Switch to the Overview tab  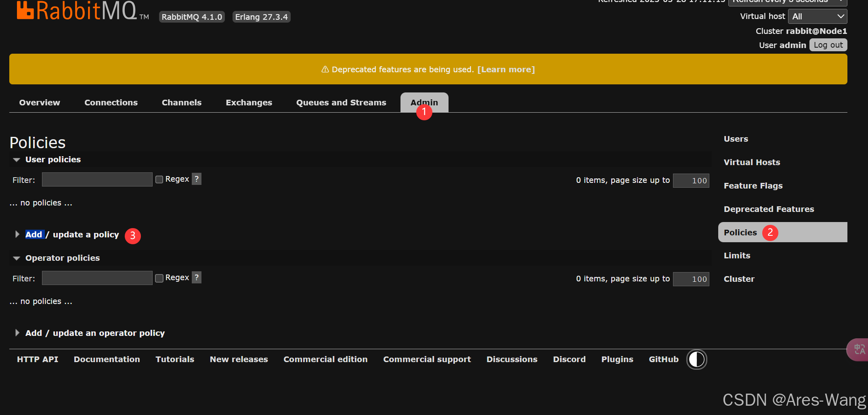pyautogui.click(x=40, y=103)
